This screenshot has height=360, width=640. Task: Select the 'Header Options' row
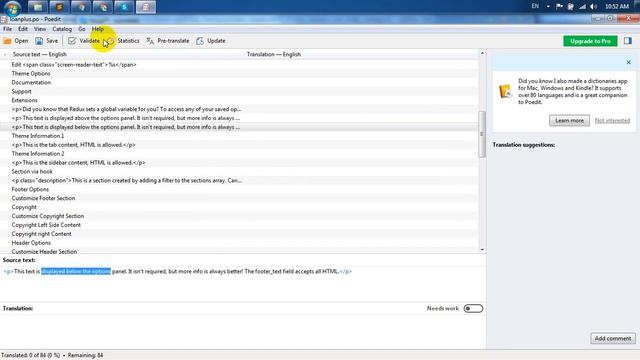pyautogui.click(x=239, y=243)
